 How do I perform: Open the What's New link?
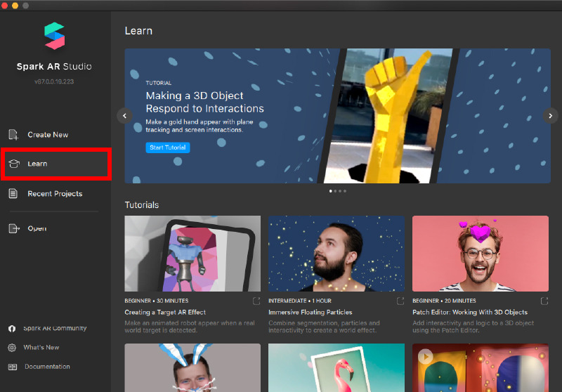coord(41,347)
